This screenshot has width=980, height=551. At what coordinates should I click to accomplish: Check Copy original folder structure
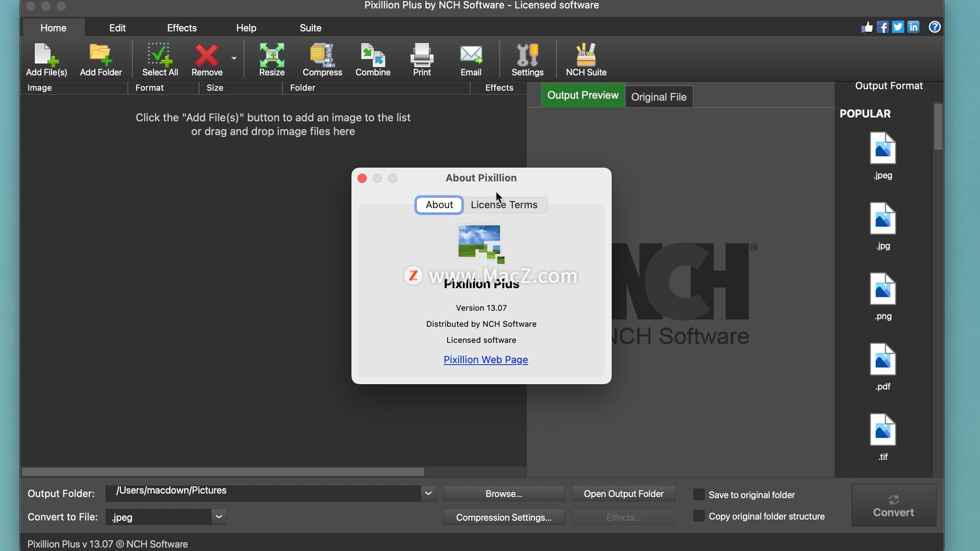click(699, 516)
